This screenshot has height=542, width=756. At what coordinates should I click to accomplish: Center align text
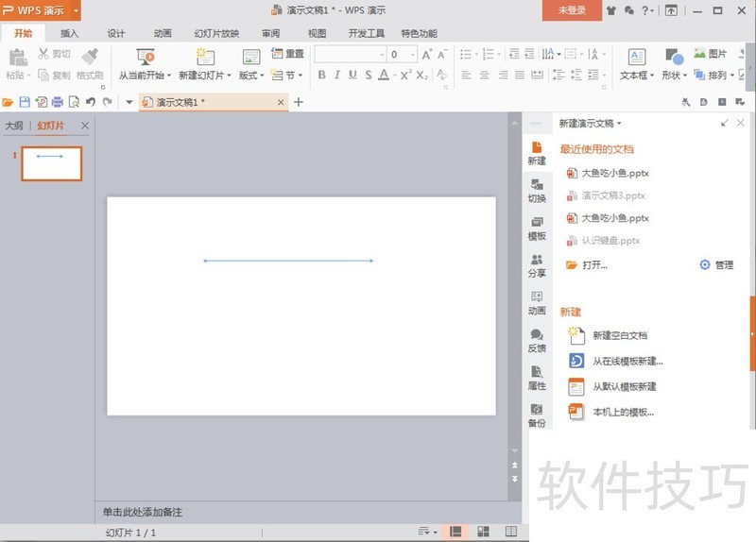(x=484, y=76)
